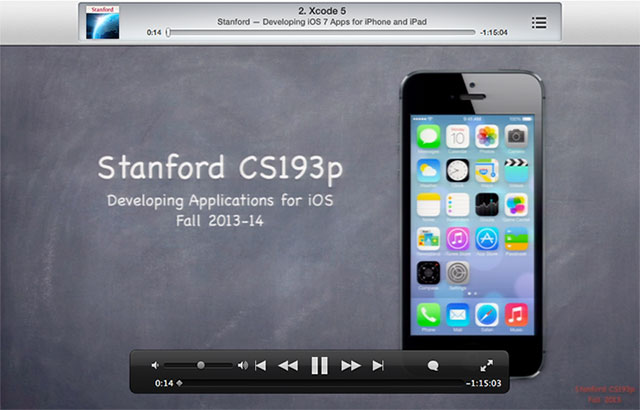
Task: Click the '2. Xcode 5' title
Action: coord(322,11)
